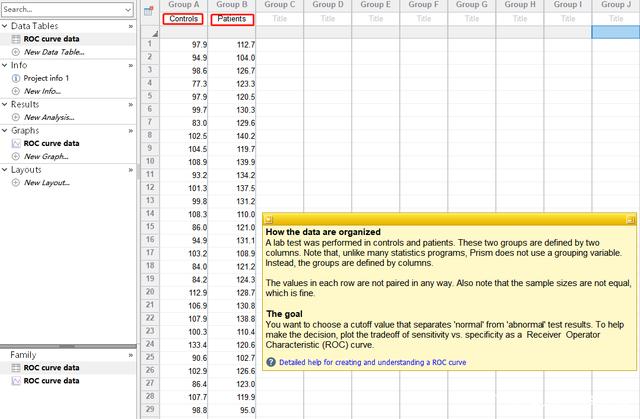This screenshot has width=640, height=419.
Task: Collapse the Layouts section
Action: tap(4, 169)
